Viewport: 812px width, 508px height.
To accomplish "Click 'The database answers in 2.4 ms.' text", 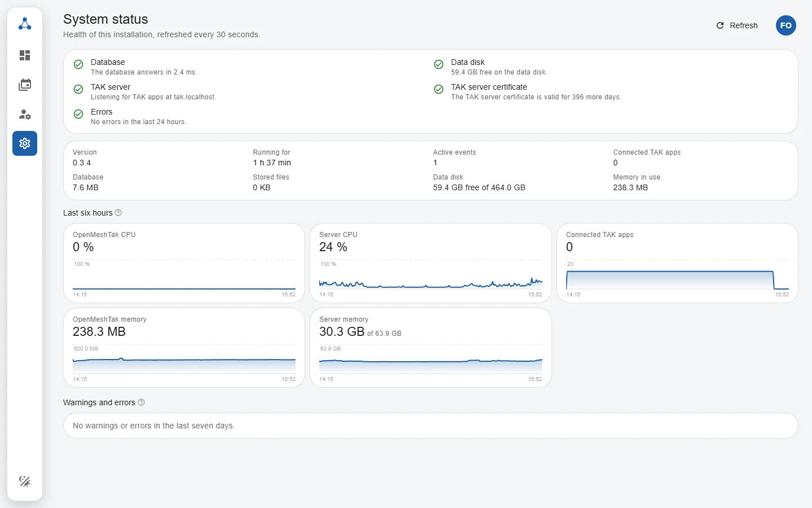I will pyautogui.click(x=144, y=72).
